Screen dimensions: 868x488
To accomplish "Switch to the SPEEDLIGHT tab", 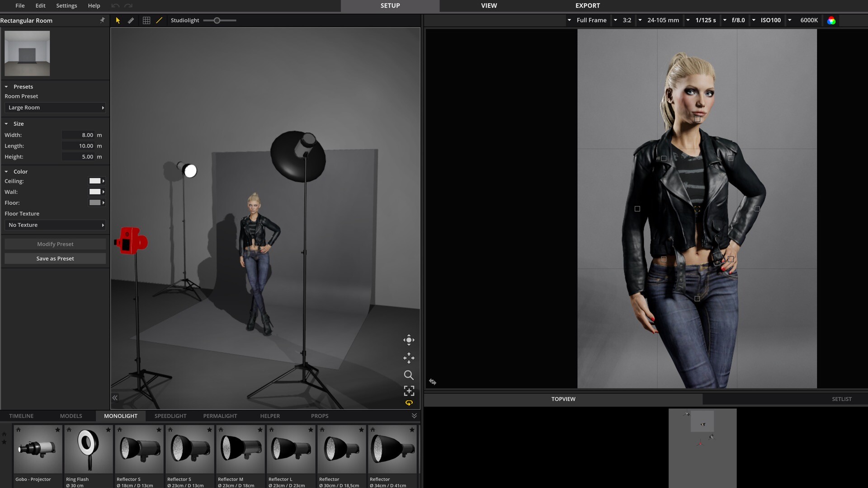I will click(x=170, y=416).
